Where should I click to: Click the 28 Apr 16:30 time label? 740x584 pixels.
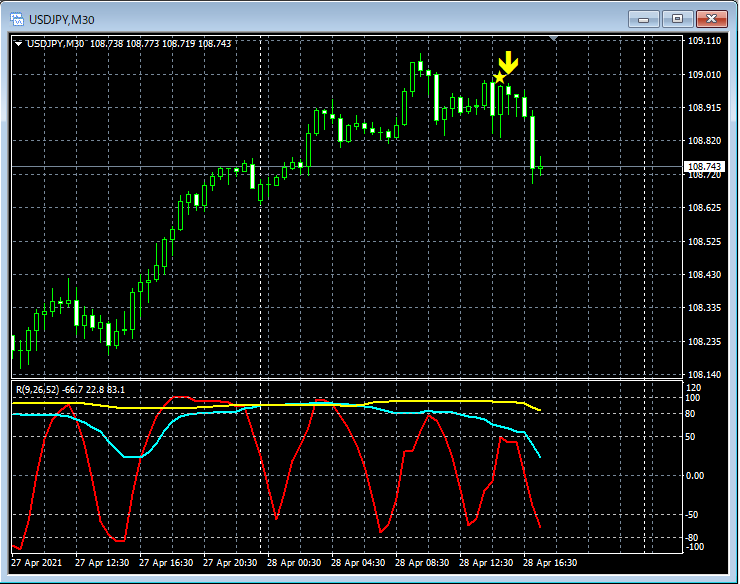pos(552,563)
